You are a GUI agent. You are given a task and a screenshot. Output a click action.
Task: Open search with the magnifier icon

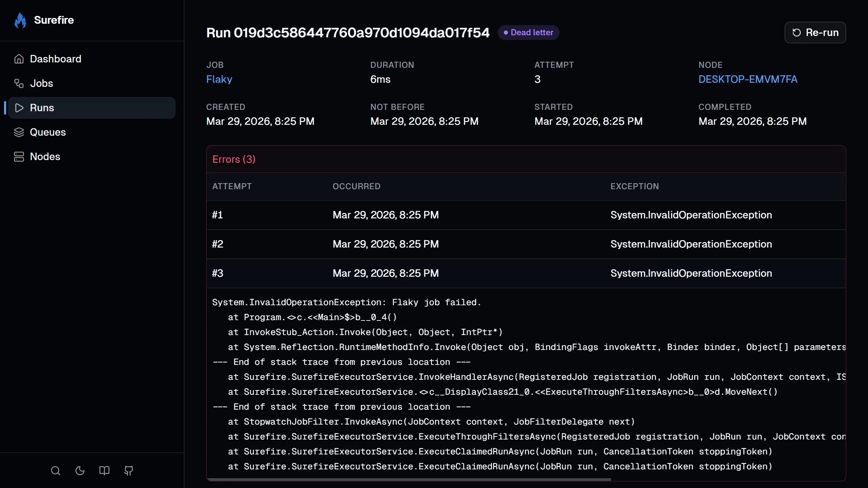tap(56, 471)
